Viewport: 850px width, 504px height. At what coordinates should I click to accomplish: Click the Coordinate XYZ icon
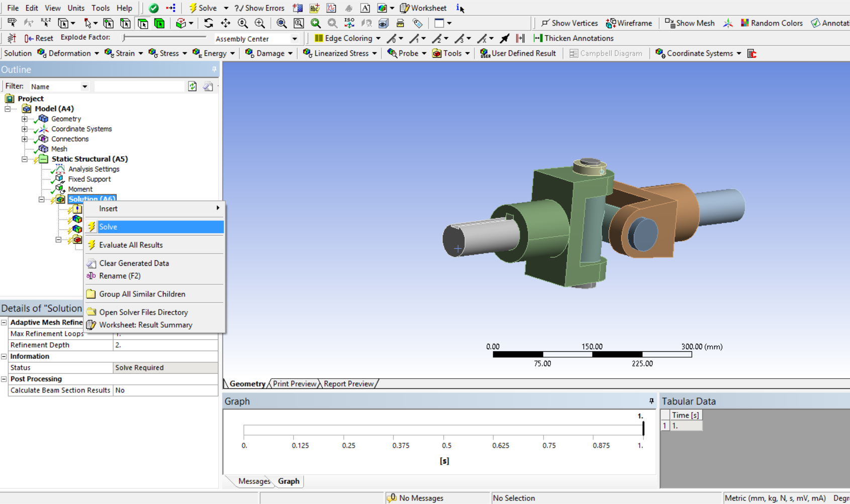(46, 23)
